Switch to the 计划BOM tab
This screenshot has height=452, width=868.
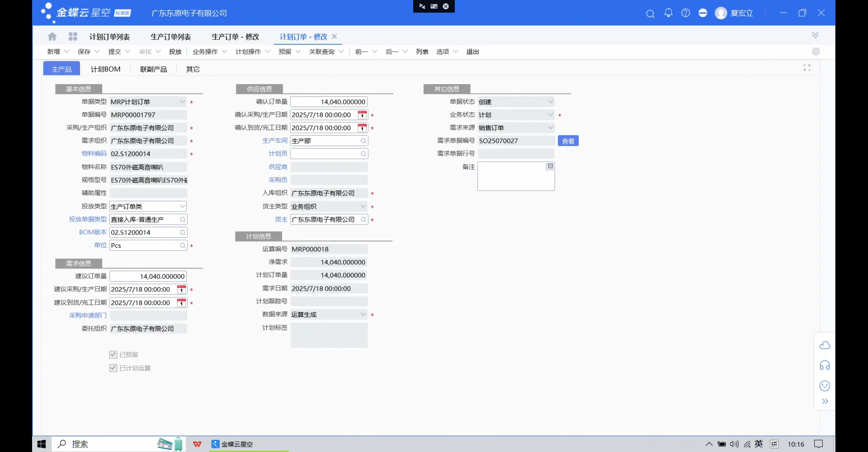click(105, 69)
